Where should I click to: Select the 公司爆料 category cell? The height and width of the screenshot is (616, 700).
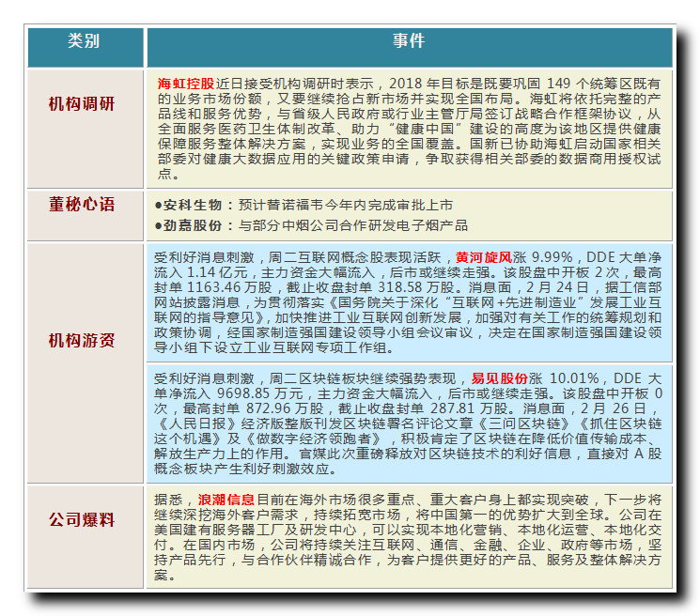tap(86, 537)
